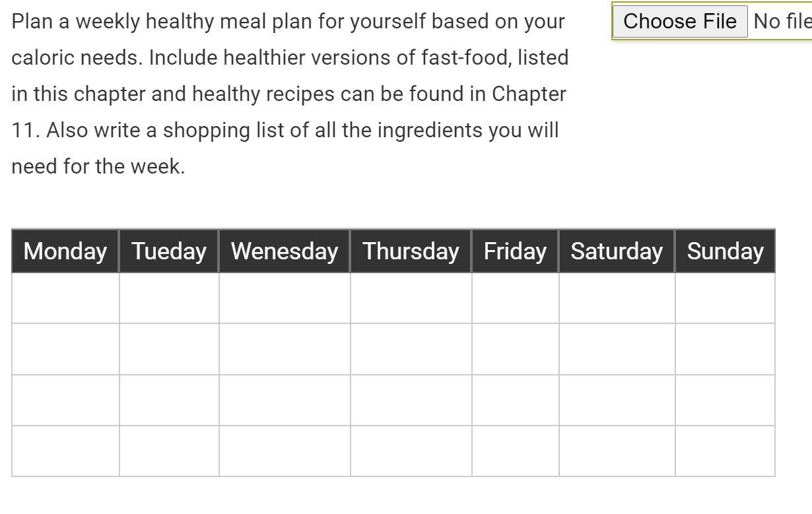Select the Friday column header
This screenshot has width=812, height=514.
514,251
